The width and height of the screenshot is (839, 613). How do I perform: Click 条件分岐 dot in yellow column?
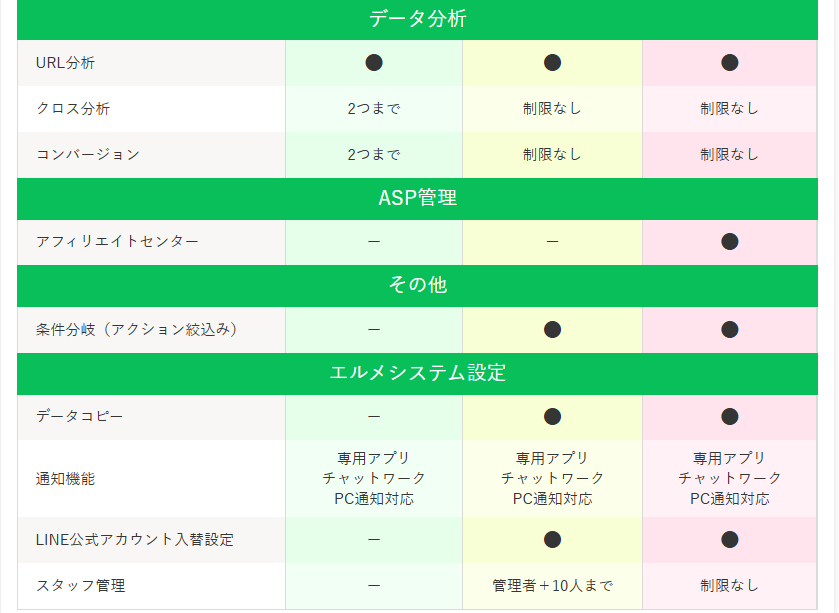(552, 329)
